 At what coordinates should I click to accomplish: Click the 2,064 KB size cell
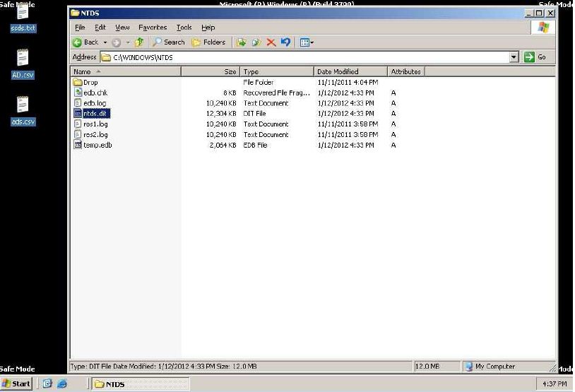click(223, 145)
